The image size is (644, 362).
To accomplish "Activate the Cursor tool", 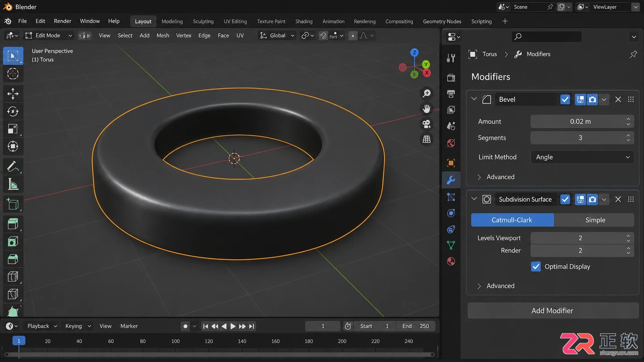I will click(x=13, y=74).
